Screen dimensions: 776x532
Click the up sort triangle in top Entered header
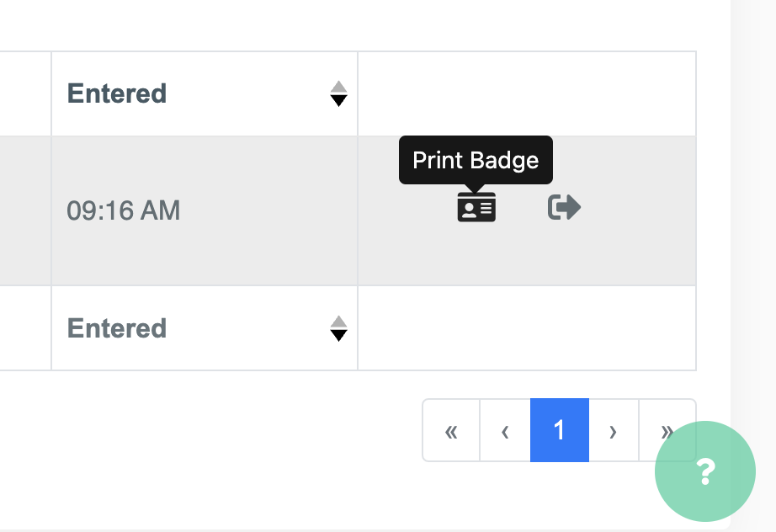coord(338,87)
